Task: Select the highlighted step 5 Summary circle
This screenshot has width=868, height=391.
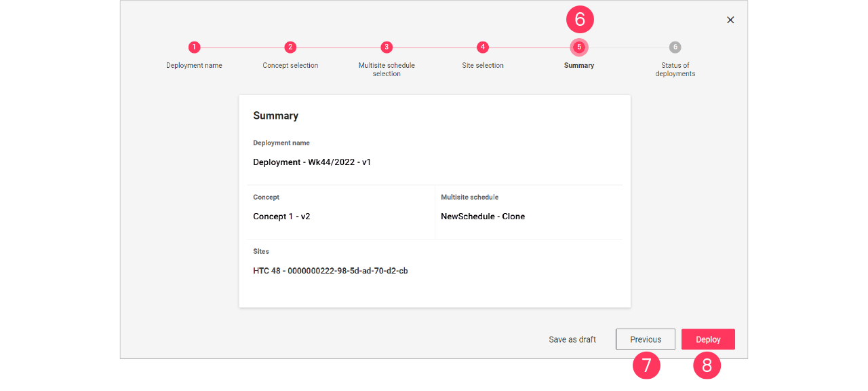Action: (x=578, y=48)
